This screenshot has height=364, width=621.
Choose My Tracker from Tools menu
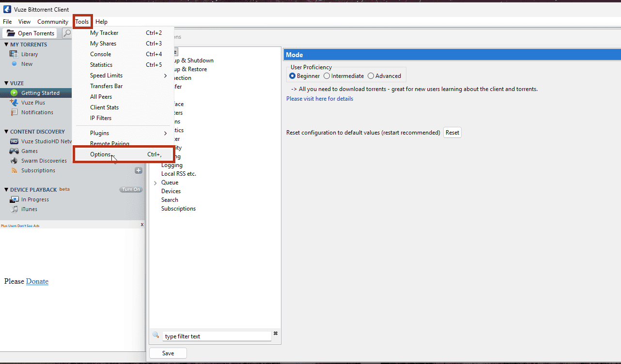[x=123, y=33]
